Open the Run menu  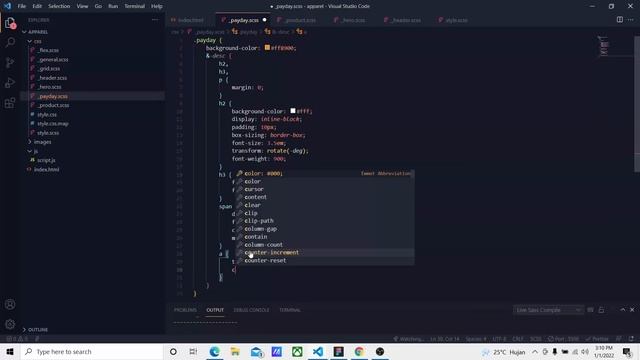point(113,6)
